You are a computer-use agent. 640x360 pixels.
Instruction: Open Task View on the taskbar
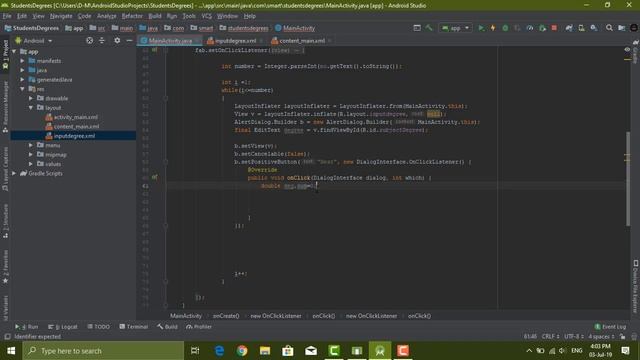(195, 351)
